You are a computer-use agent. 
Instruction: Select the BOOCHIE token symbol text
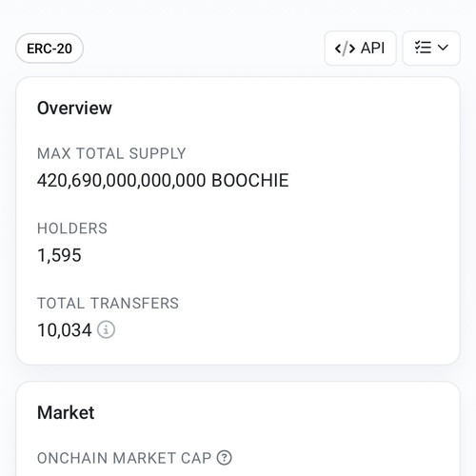pos(250,180)
